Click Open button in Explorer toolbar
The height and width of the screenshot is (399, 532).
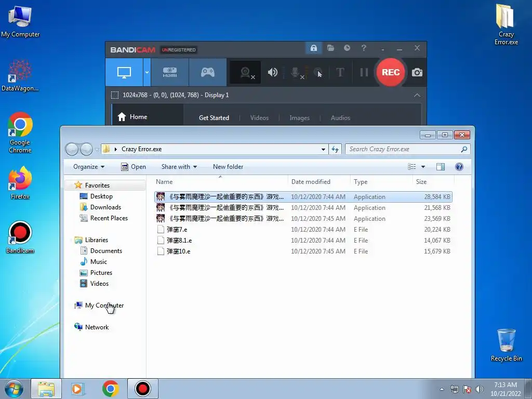click(x=134, y=167)
